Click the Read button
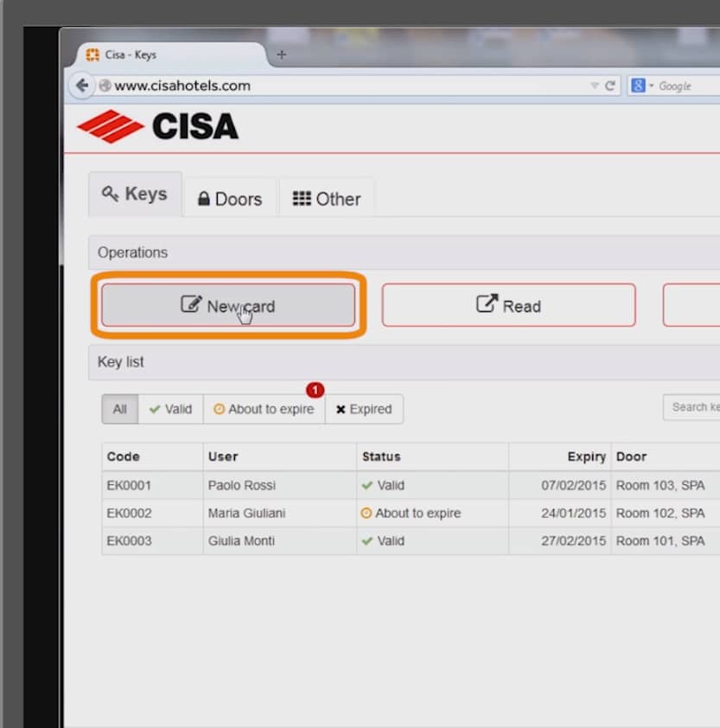 click(508, 306)
